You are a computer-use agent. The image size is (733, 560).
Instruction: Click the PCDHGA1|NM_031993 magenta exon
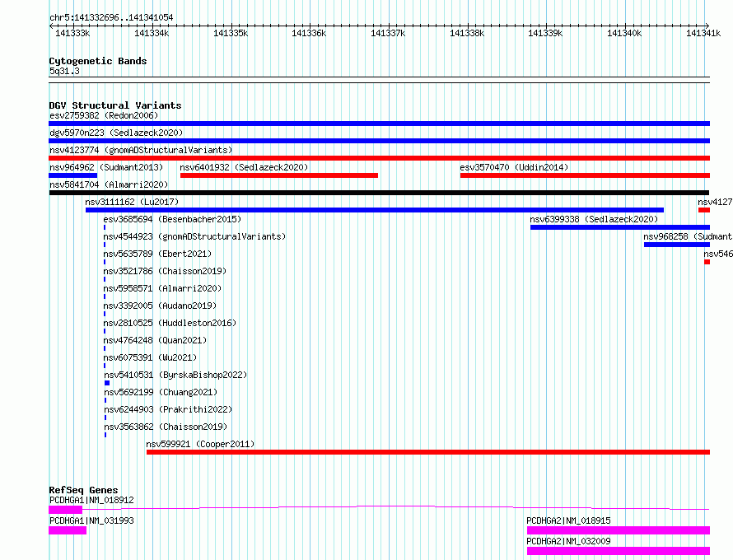pyautogui.click(x=68, y=530)
